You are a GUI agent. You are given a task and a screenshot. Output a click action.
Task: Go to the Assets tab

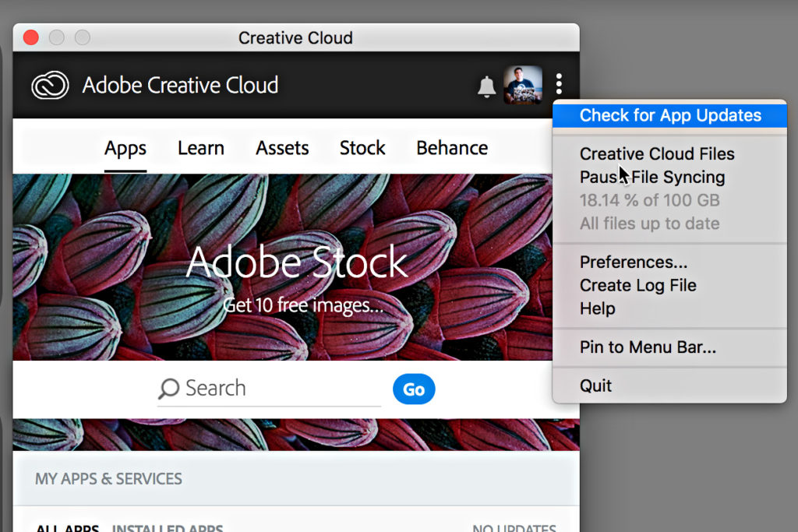click(282, 148)
